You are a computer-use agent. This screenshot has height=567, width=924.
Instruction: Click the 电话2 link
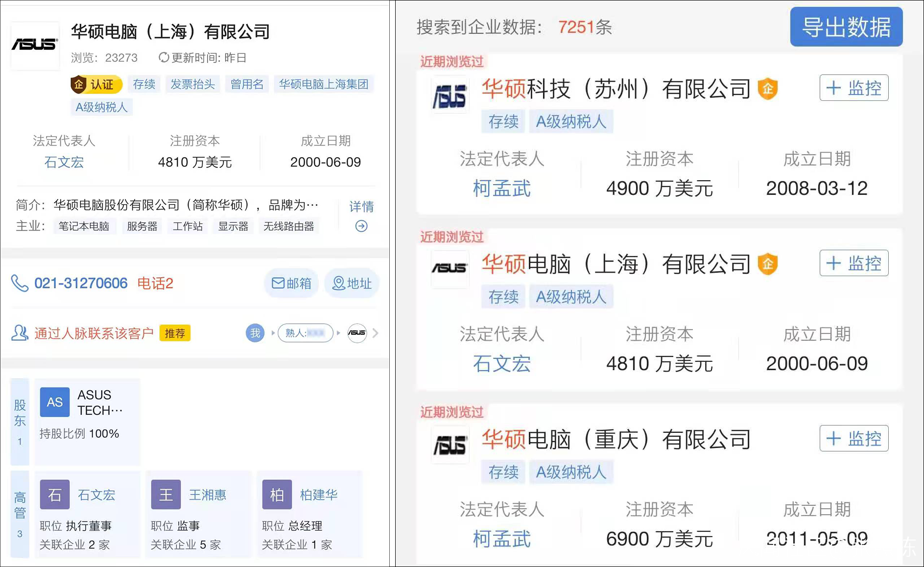pyautogui.click(x=155, y=283)
